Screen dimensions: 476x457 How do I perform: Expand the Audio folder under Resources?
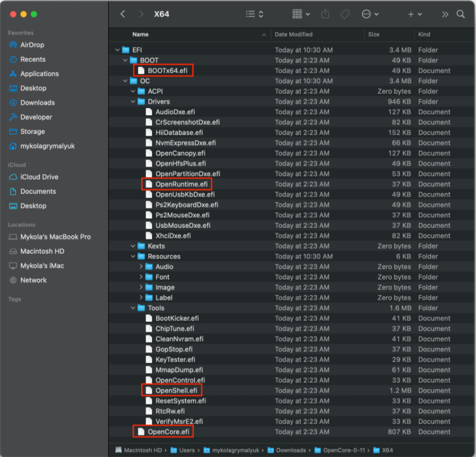click(141, 267)
